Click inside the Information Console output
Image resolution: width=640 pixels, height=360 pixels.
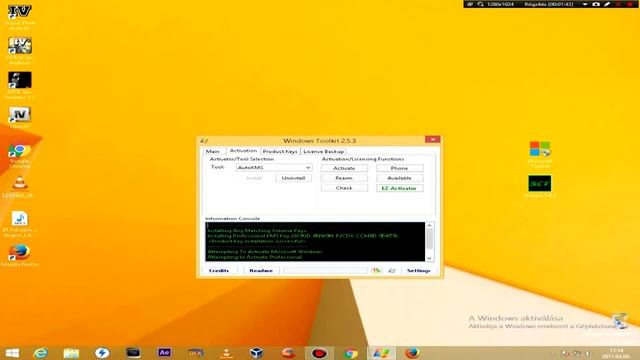pos(315,242)
